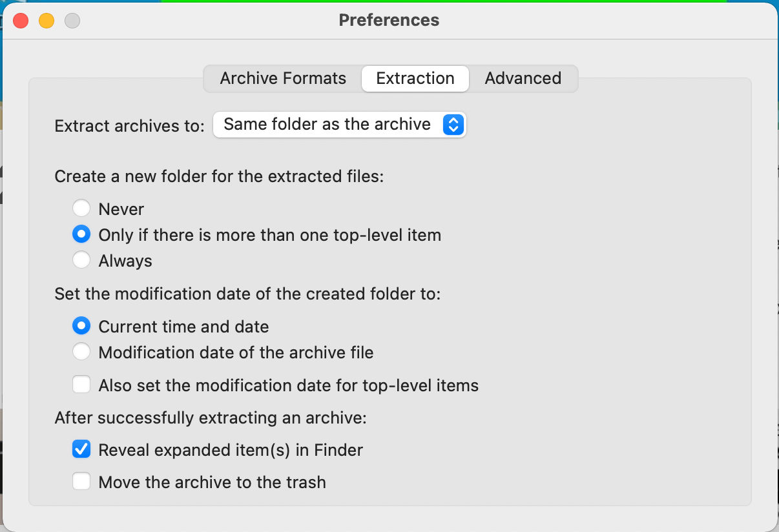This screenshot has width=779, height=532.
Task: Switch to the Archive Formats tab
Action: click(x=283, y=78)
